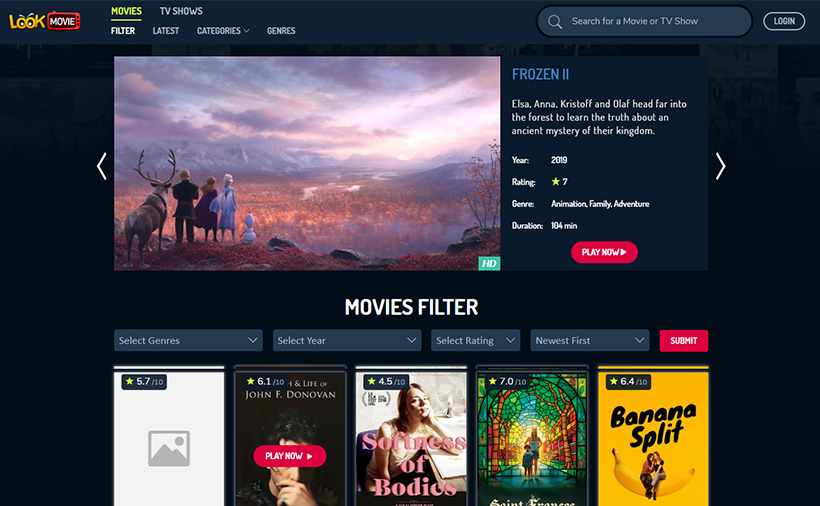The height and width of the screenshot is (506, 820).
Task: Click the search magnifier icon
Action: pos(554,21)
